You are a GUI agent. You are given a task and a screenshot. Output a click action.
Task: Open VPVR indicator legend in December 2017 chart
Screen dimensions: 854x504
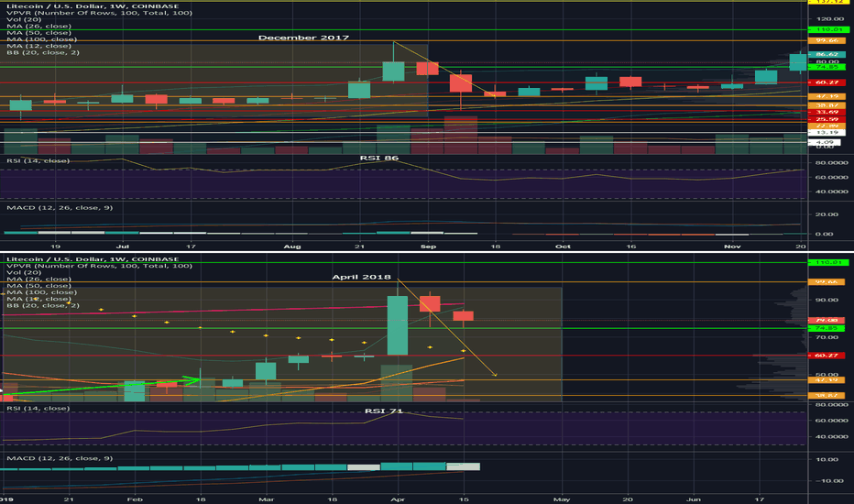99,13
